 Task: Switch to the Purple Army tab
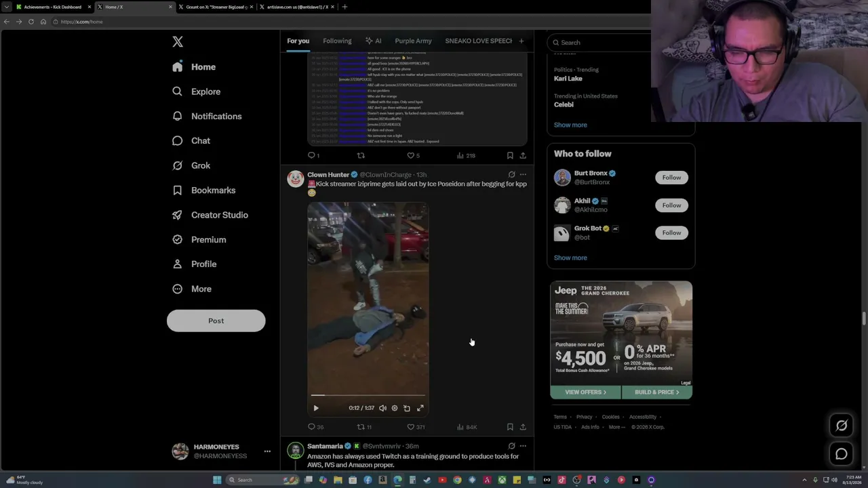coord(413,41)
